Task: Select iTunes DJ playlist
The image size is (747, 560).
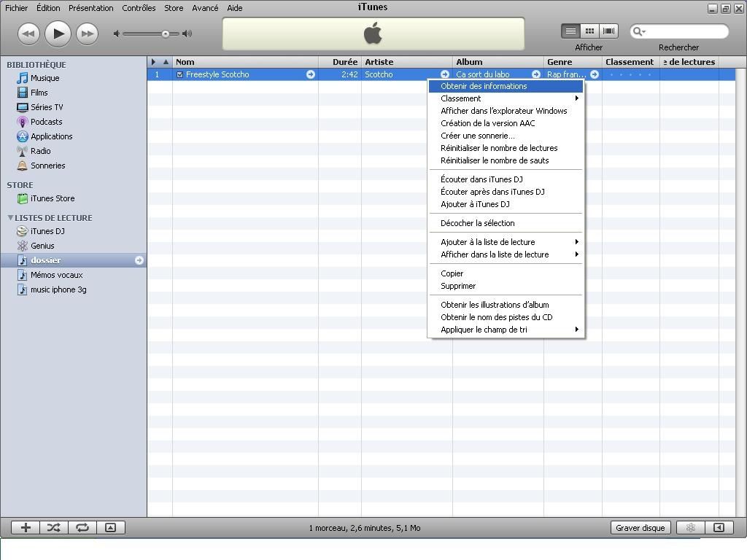Action: pos(47,231)
